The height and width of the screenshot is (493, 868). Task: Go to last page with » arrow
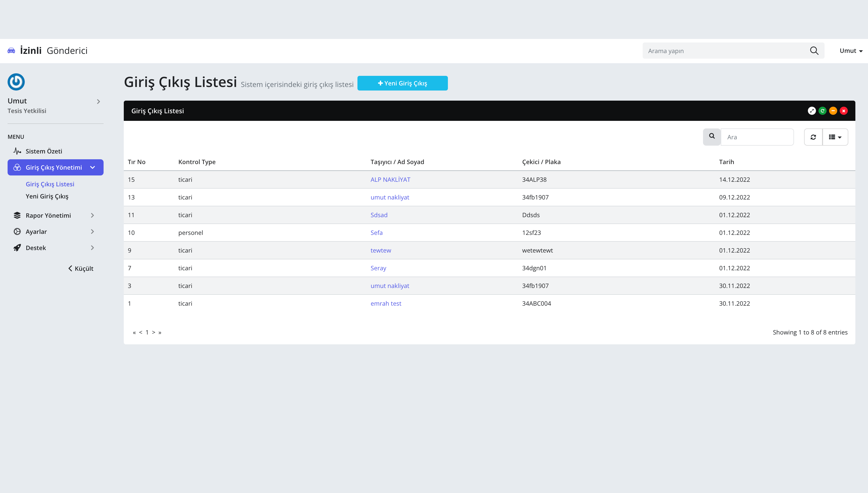coord(160,332)
